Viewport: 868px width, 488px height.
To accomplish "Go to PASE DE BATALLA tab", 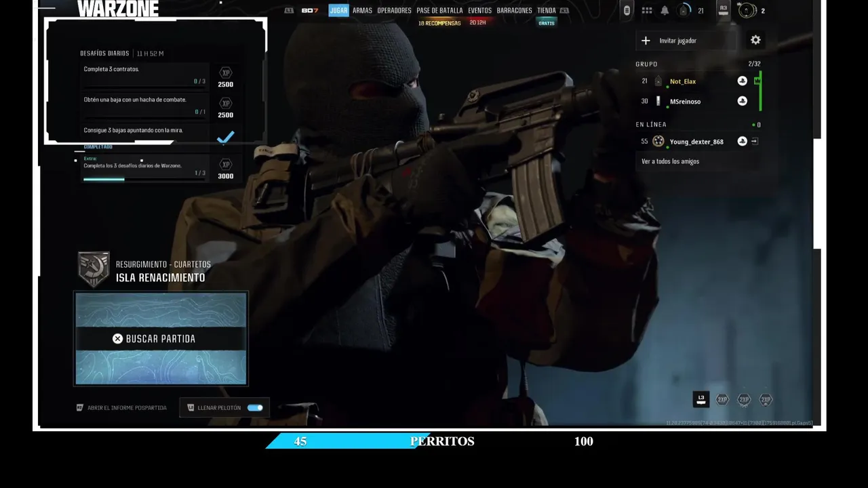I will [x=439, y=10].
